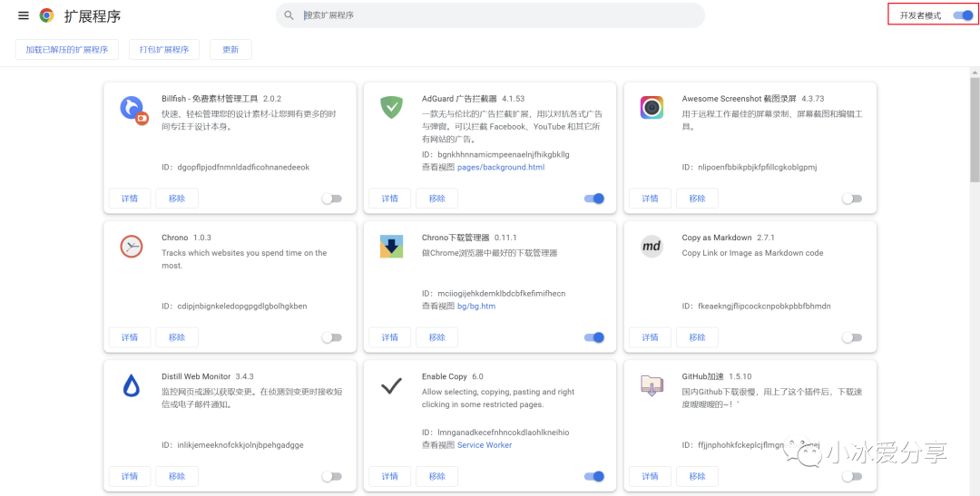Image resolution: width=980 pixels, height=496 pixels.
Task: Click the GitHub加速 folder icon
Action: pos(652,385)
